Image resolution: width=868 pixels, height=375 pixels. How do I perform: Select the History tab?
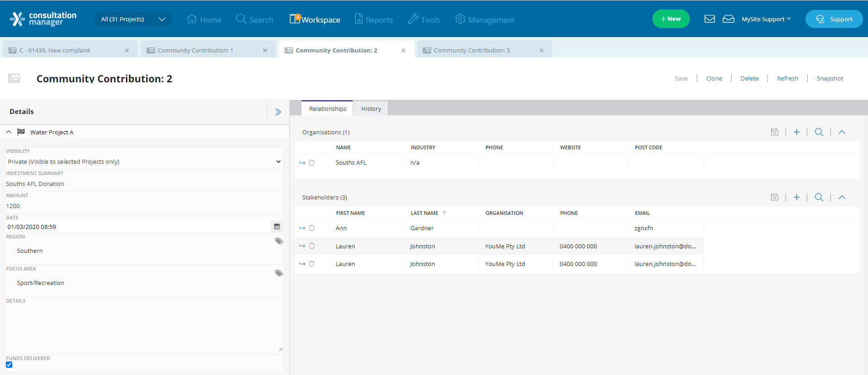(x=371, y=109)
